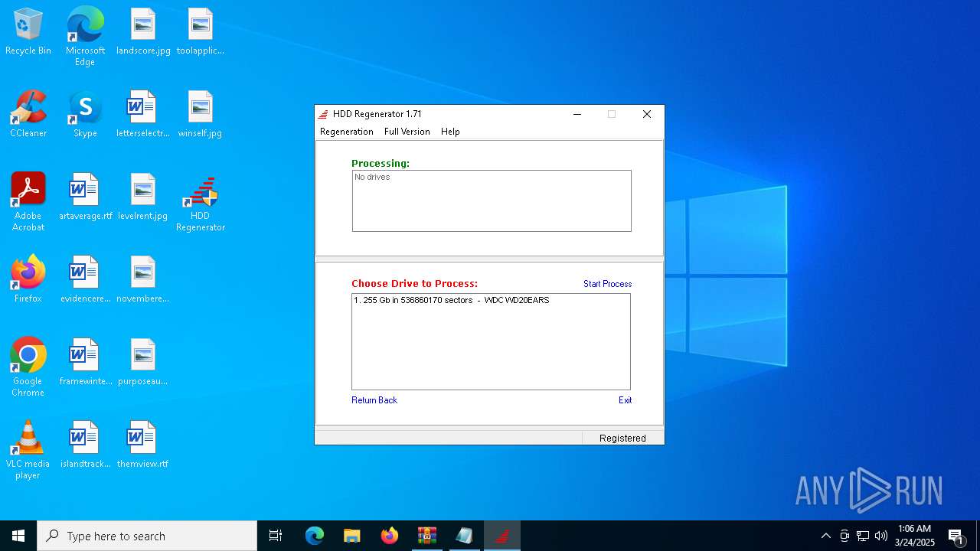
Task: Open the taskbar clock and date
Action: pyautogui.click(x=914, y=536)
